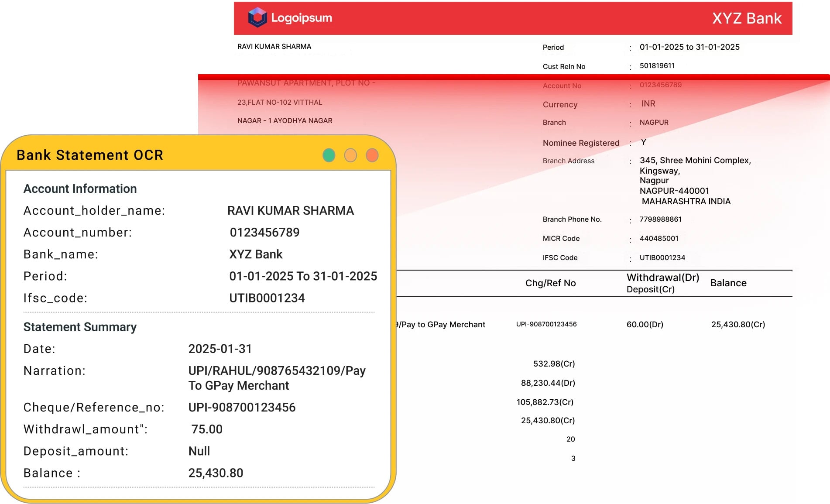Click the Pay to GPay Merchant table cell
The width and height of the screenshot is (830, 504).
(442, 324)
